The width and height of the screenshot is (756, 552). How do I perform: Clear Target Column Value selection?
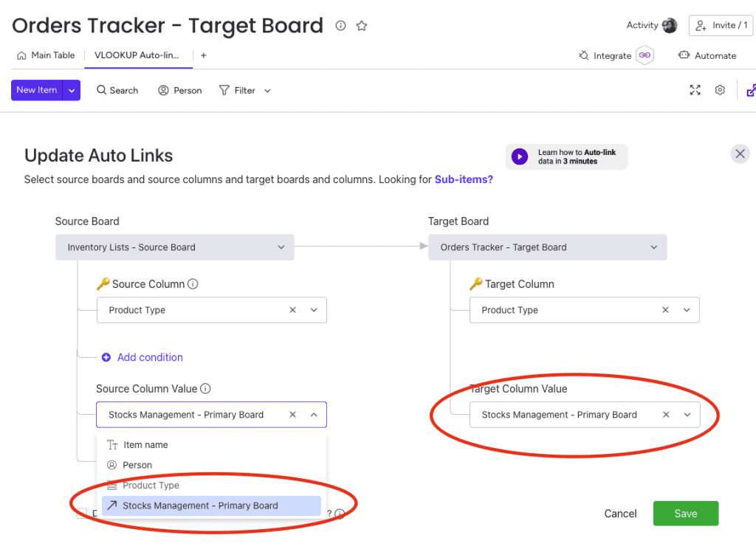click(x=666, y=415)
